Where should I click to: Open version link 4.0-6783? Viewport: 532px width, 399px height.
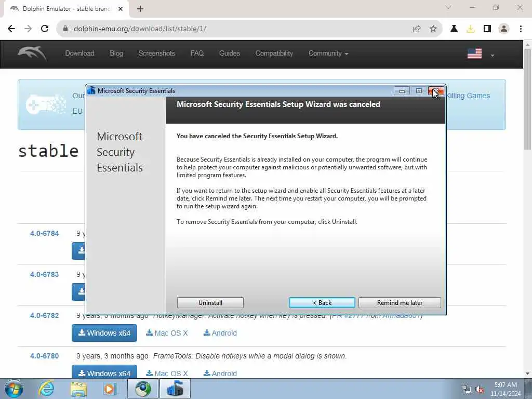tap(45, 274)
